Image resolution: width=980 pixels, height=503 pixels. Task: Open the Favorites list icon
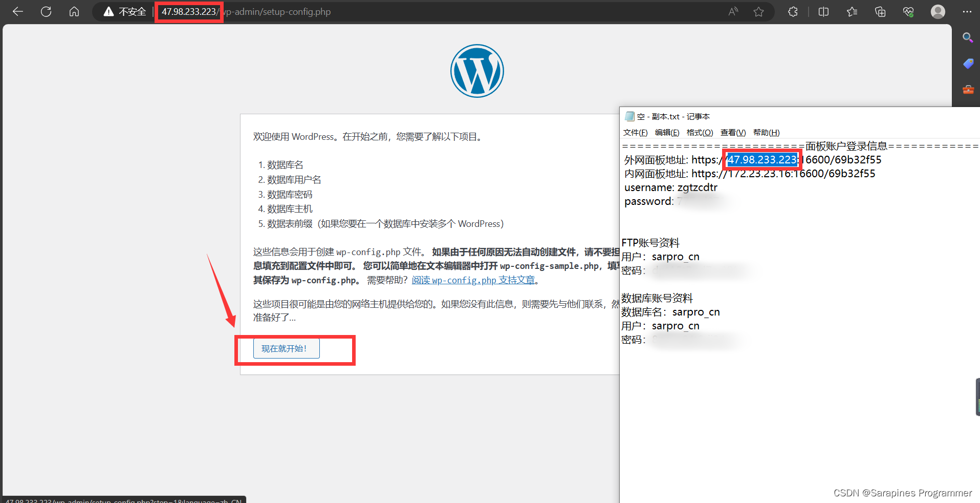(852, 12)
